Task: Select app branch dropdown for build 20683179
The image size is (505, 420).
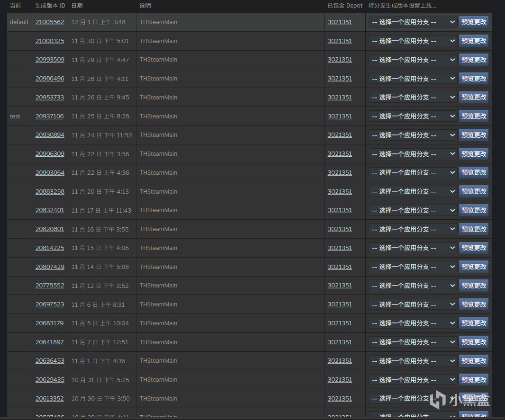Action: click(x=413, y=323)
